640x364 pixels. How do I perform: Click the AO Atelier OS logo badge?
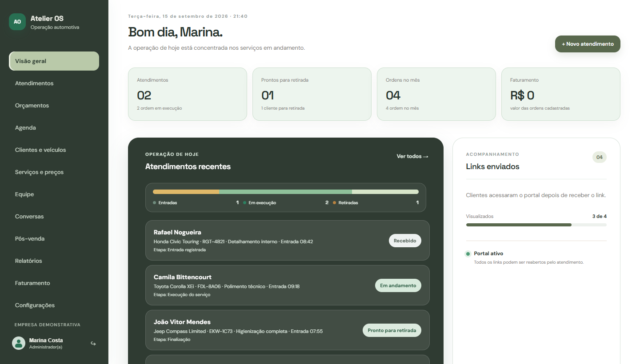17,22
